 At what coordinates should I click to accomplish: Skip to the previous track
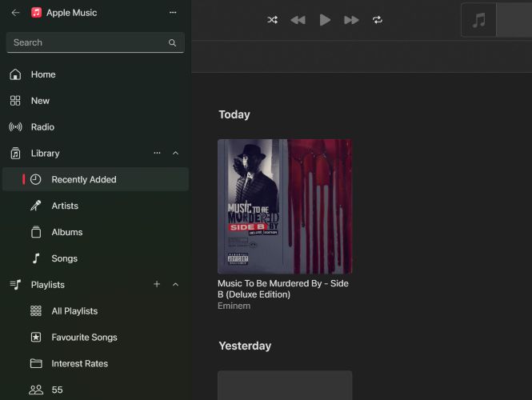(298, 20)
